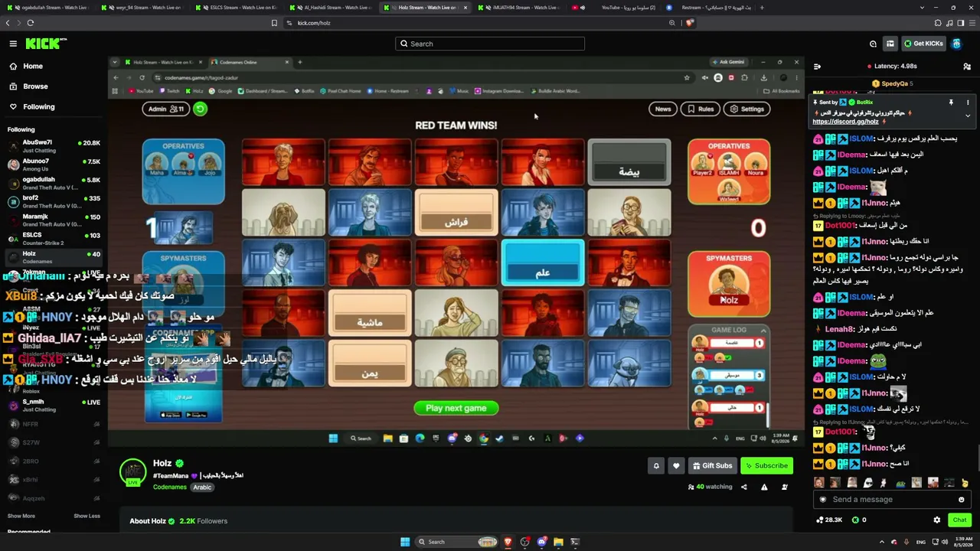Screen dimensions: 980x551
Task: Open AbuSwe7i channel in Following list
Action: pyautogui.click(x=54, y=146)
